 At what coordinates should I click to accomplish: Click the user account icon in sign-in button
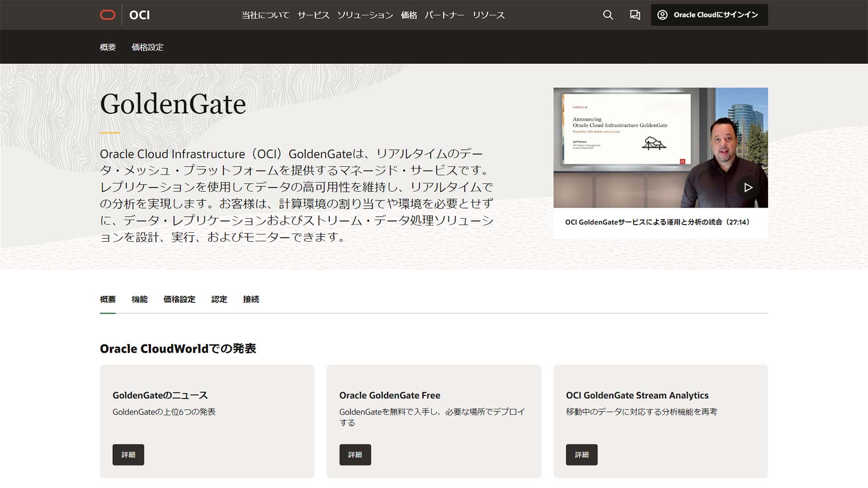pyautogui.click(x=663, y=15)
